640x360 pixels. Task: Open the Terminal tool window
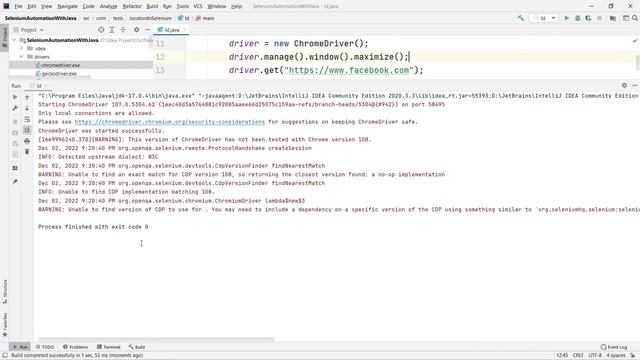pos(109,347)
